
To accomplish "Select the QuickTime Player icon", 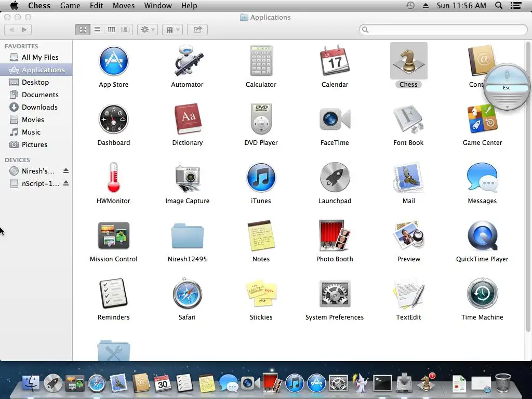I will (482, 236).
